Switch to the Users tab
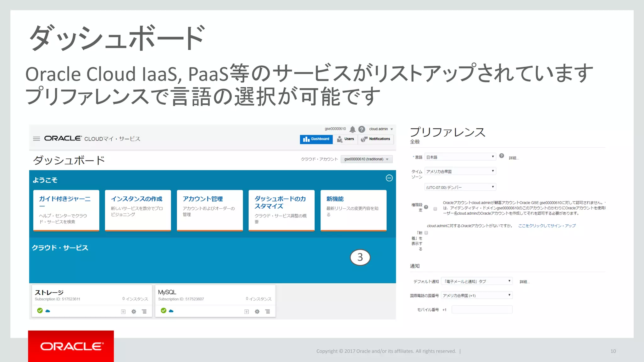The width and height of the screenshot is (644, 362). coord(345,139)
